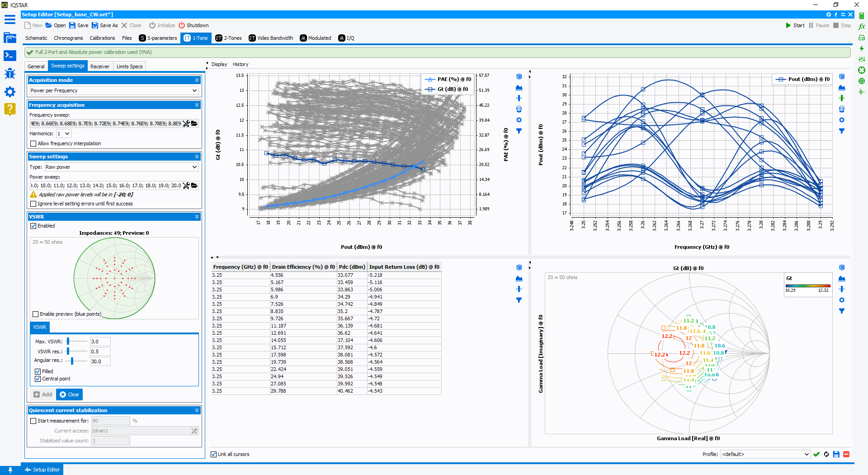
Task: Click the filter funnel beside the PAE/Gt chart
Action: coord(519,131)
